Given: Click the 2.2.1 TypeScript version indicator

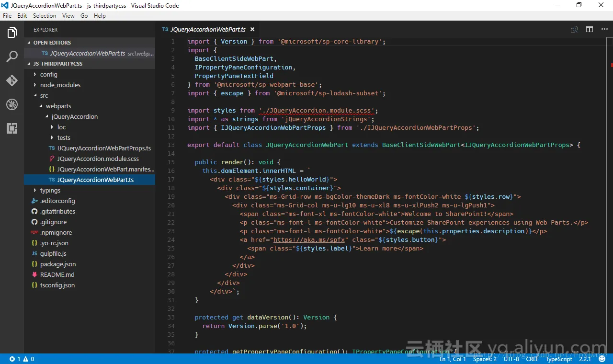Looking at the screenshot, I should tap(585, 359).
